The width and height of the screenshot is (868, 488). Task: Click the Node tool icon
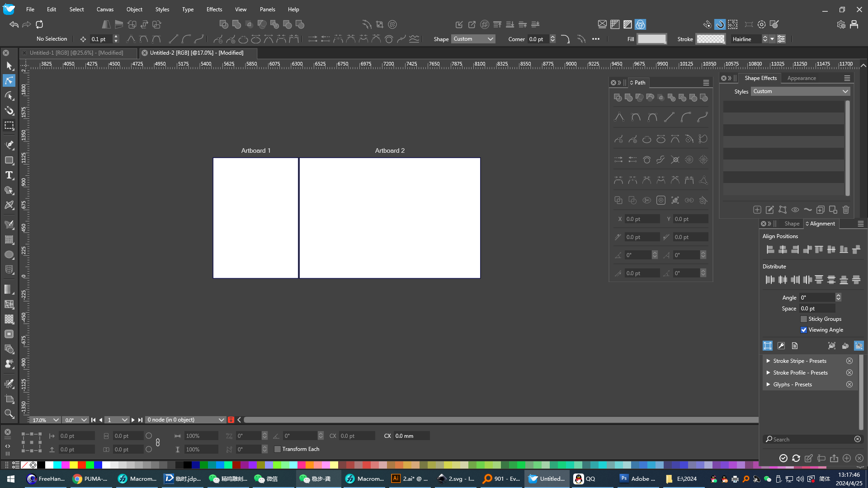(9, 80)
